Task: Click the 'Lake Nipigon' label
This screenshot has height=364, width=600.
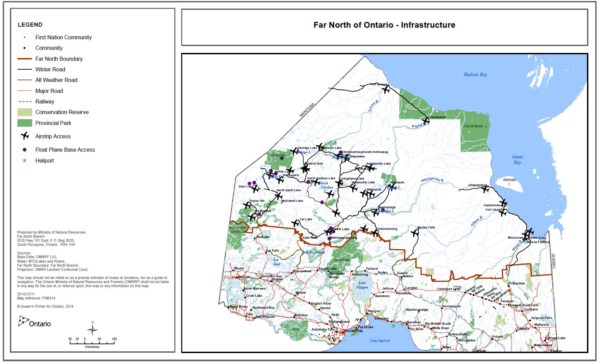Action: tap(362, 285)
